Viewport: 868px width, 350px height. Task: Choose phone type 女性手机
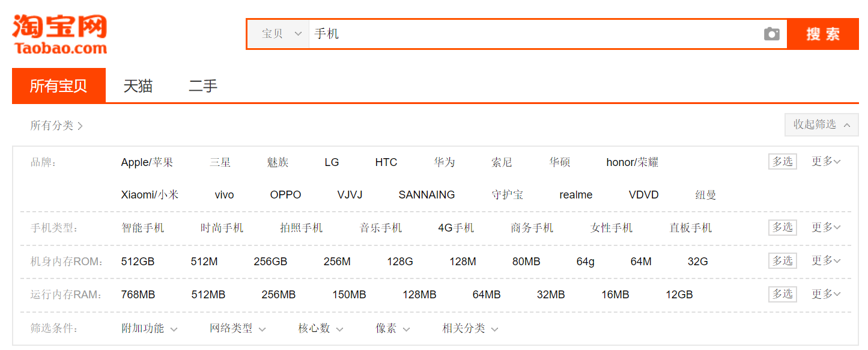click(612, 228)
